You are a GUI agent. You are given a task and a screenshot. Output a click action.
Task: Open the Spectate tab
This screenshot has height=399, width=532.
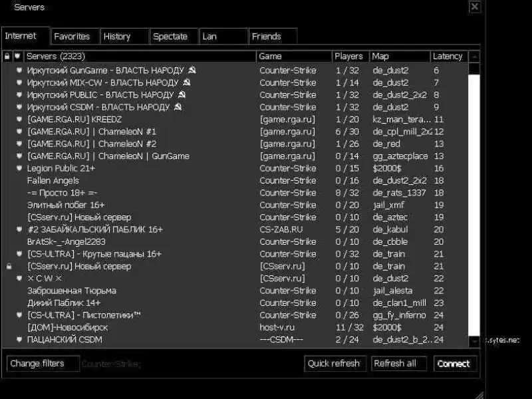click(174, 37)
